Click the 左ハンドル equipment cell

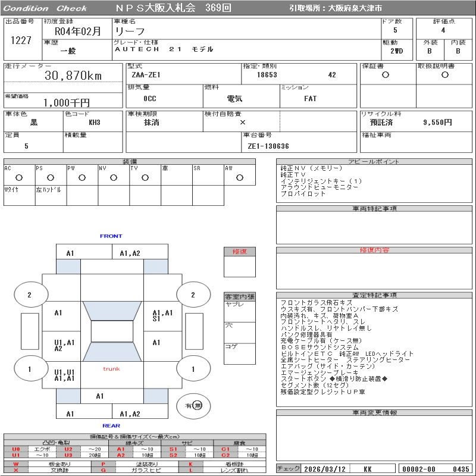[x=51, y=196]
